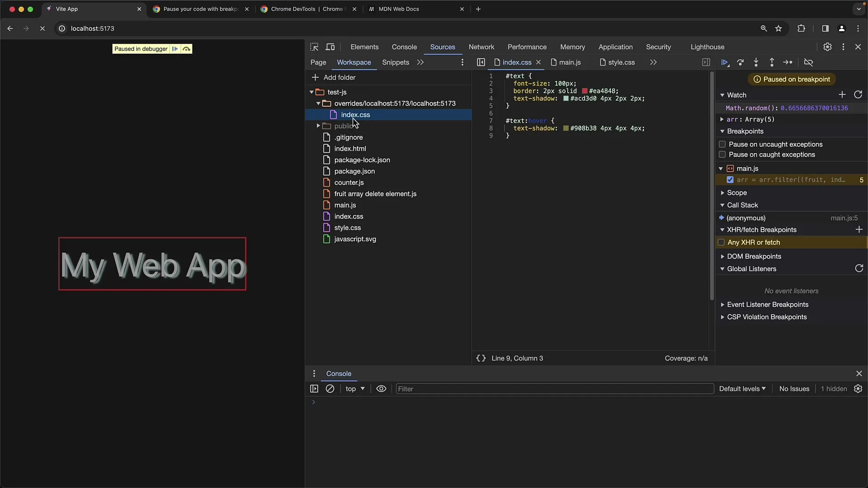Hide the debugger sidebar toggle

(706, 62)
